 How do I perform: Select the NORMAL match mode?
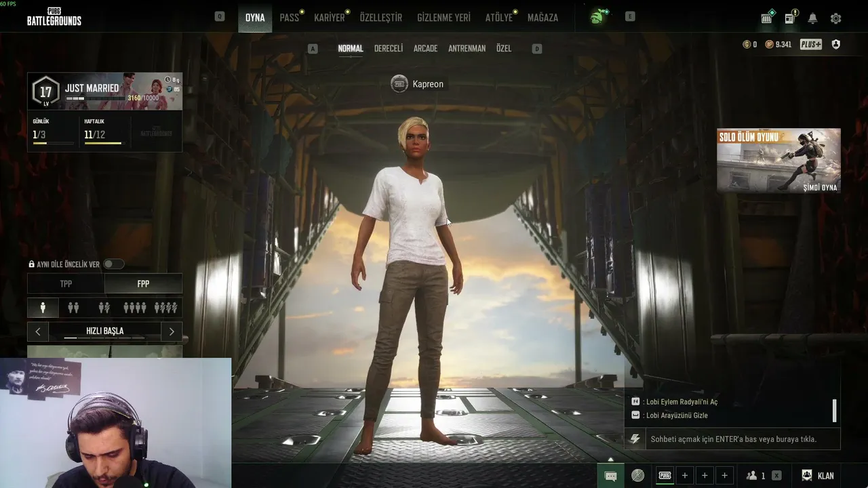pyautogui.click(x=351, y=49)
